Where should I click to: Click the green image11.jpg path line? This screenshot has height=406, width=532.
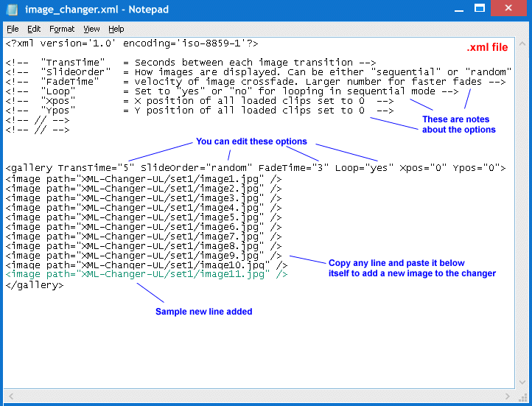pyautogui.click(x=147, y=274)
